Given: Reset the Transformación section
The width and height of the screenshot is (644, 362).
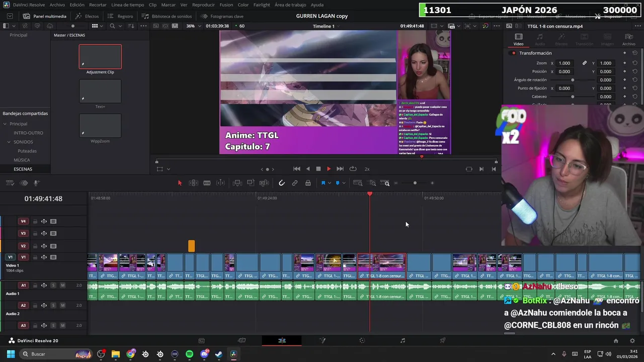Looking at the screenshot, I should point(635,53).
